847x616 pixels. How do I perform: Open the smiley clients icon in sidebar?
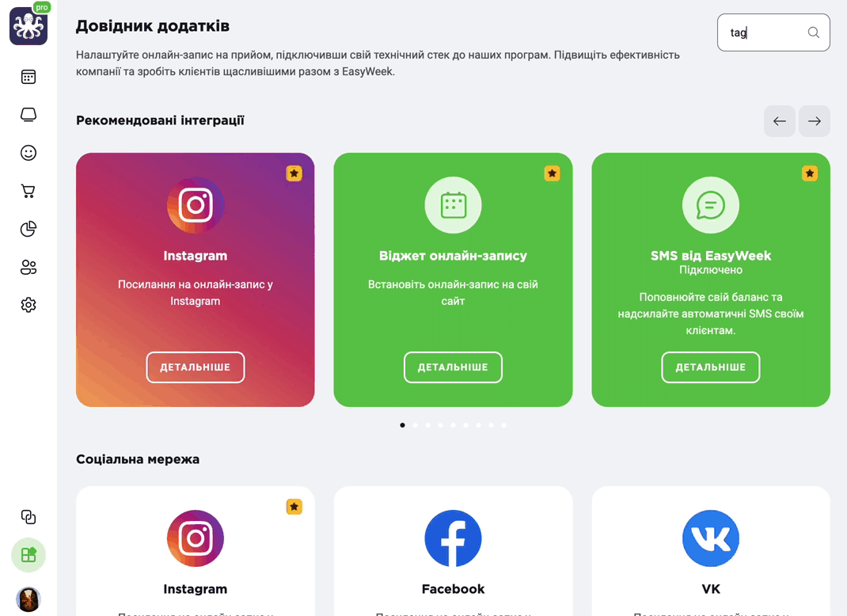pyautogui.click(x=28, y=153)
